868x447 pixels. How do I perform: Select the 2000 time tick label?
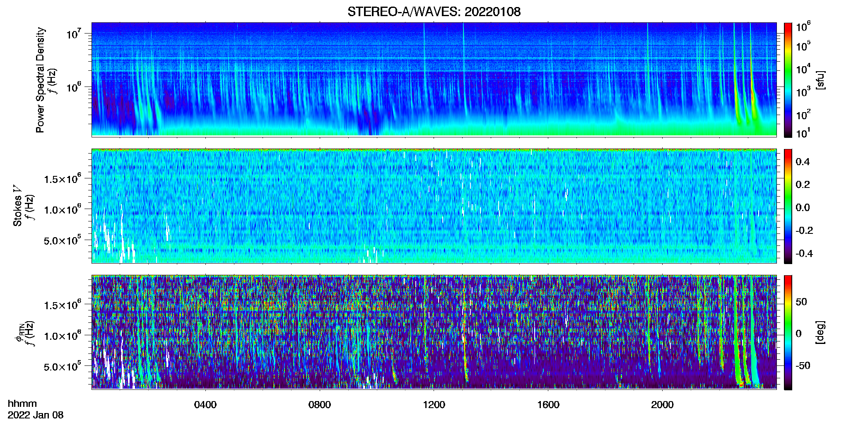pyautogui.click(x=662, y=405)
